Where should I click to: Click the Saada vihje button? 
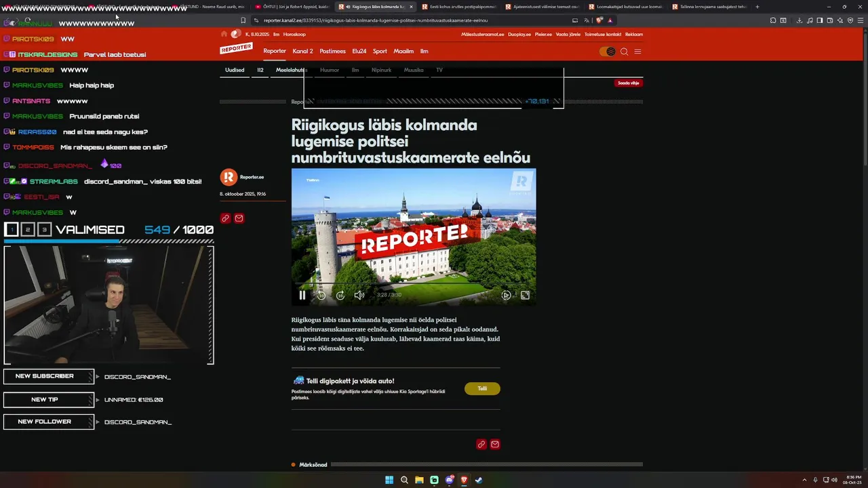pyautogui.click(x=629, y=83)
